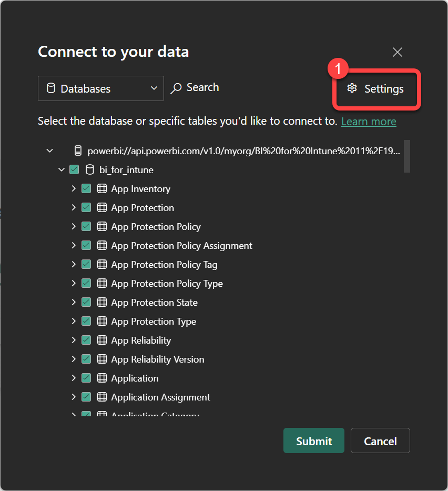This screenshot has width=448, height=491.
Task: Uncheck the App Protection checkbox
Action: pos(86,207)
